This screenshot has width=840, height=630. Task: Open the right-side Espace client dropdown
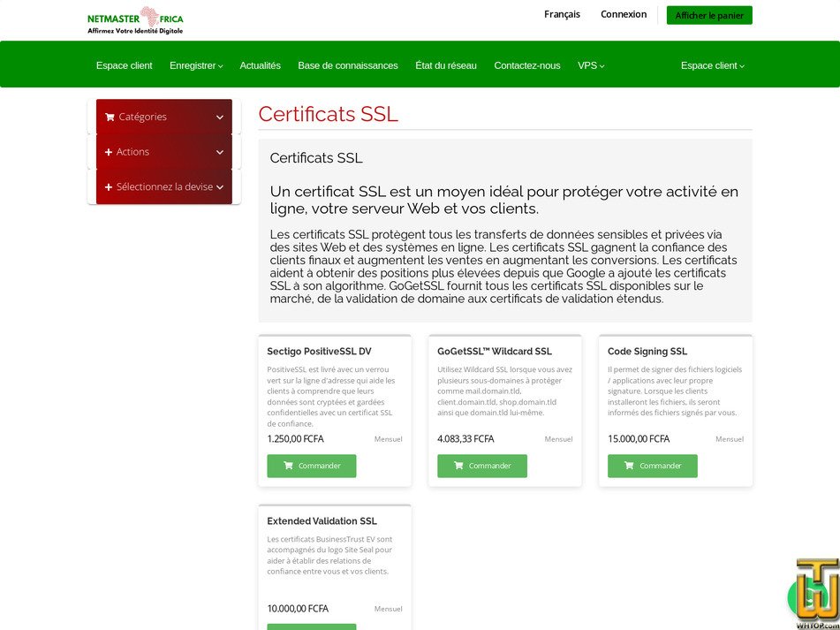[x=713, y=65]
